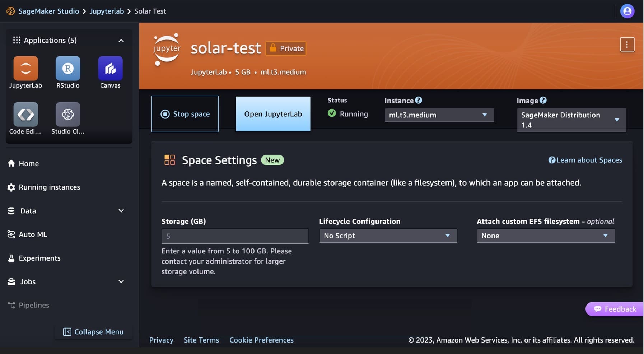644x354 pixels.
Task: Open the Code Editor application icon
Action: (25, 114)
